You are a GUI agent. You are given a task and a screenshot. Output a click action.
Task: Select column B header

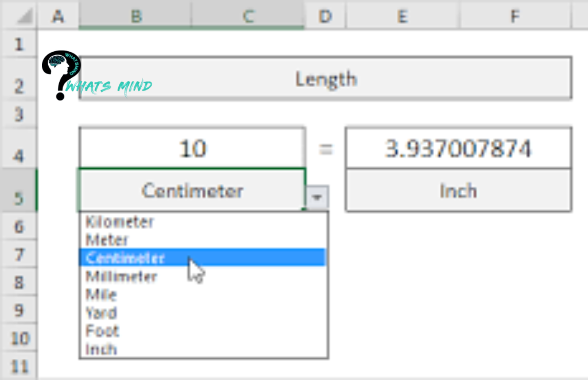click(x=136, y=16)
